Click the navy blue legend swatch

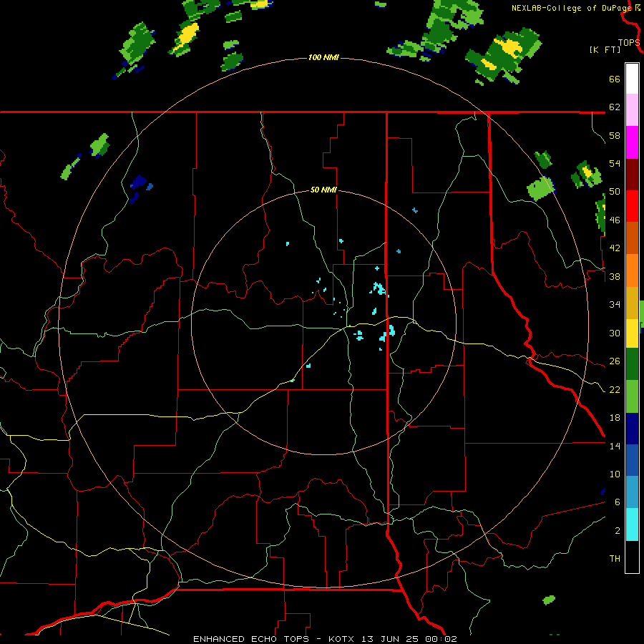(x=632, y=429)
